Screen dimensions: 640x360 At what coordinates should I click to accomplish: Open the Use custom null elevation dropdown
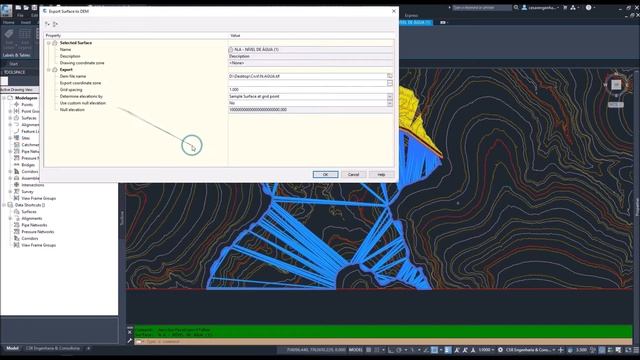click(x=389, y=103)
